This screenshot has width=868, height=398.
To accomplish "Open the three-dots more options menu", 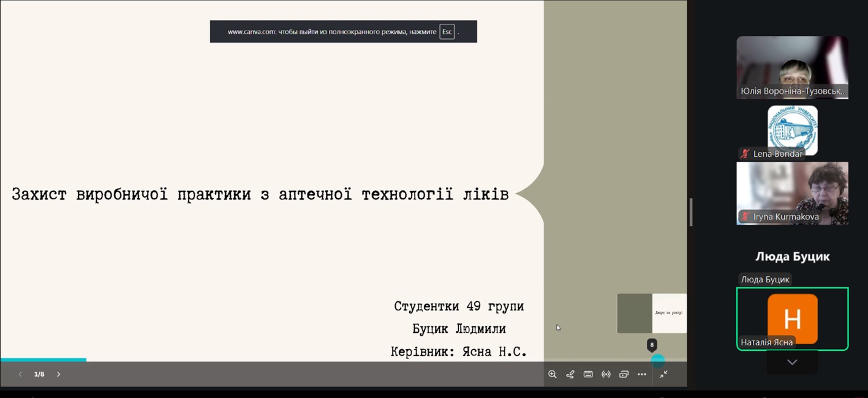I will tap(641, 374).
